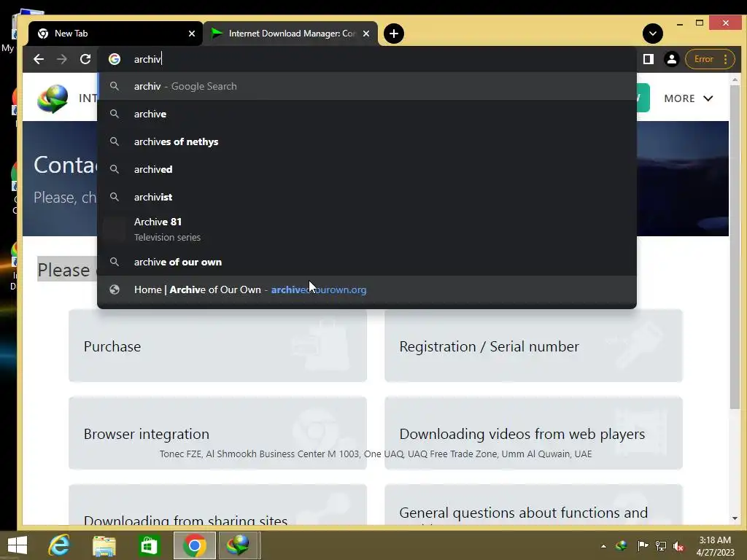747x560 pixels.
Task: Switch to the Internet Download Manager tab
Action: pyautogui.click(x=290, y=34)
